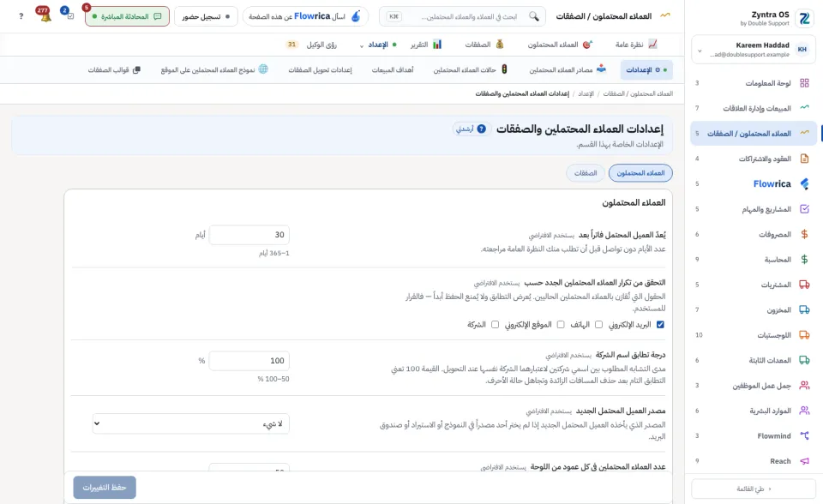Open الموارد البشرية person icon
Viewport: 823px width, 504px height.
pyautogui.click(x=804, y=411)
